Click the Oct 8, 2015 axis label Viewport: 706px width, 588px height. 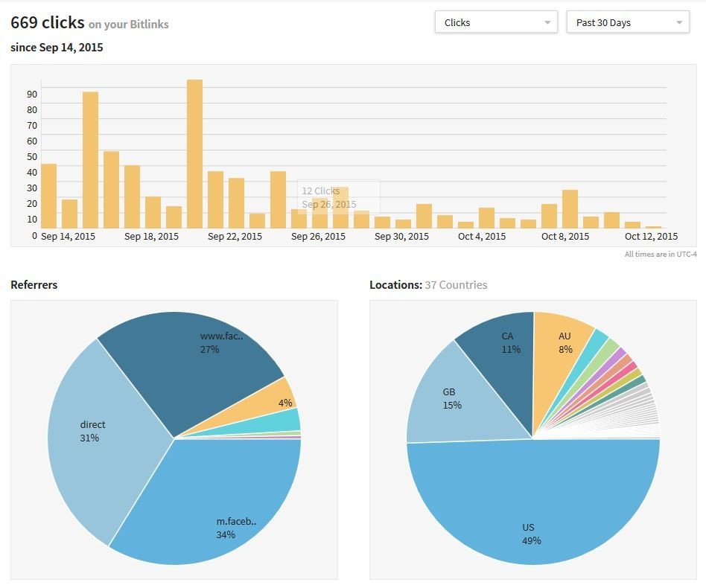point(565,237)
